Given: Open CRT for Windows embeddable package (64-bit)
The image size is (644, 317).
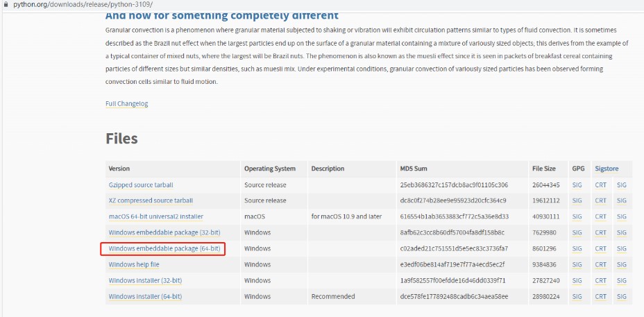Looking at the screenshot, I should click(600, 248).
